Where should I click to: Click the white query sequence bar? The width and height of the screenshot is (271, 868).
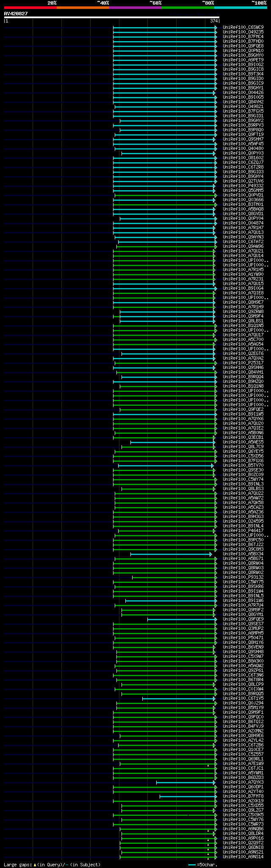pyautogui.click(x=111, y=17)
